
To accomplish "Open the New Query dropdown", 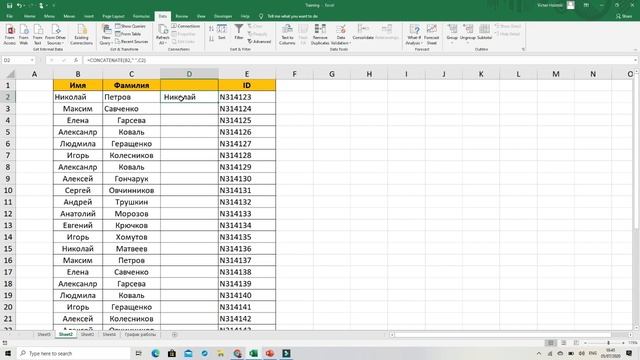I will click(x=106, y=34).
